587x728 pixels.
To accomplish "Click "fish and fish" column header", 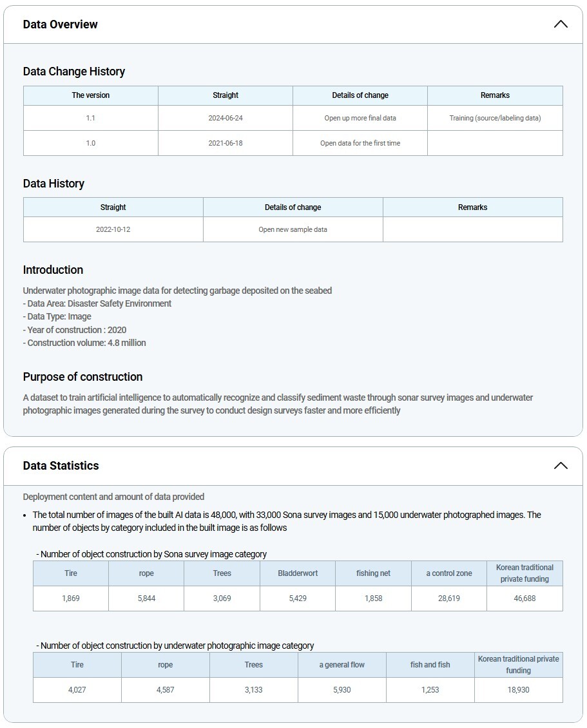I will (x=430, y=665).
